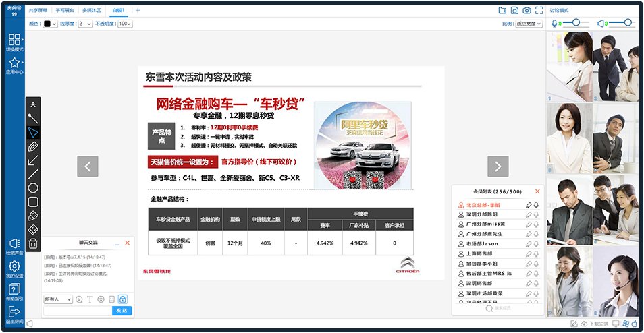Toggle microphone for 北京总部-李姐
Viewport: 644px width, 333px height.
(536, 205)
